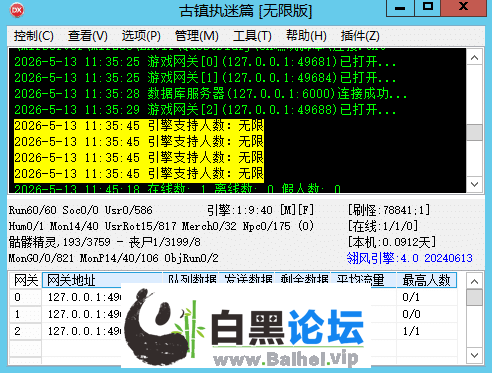492x373 pixels.
Task: Open the 控制(C) menu
Action: (34, 36)
